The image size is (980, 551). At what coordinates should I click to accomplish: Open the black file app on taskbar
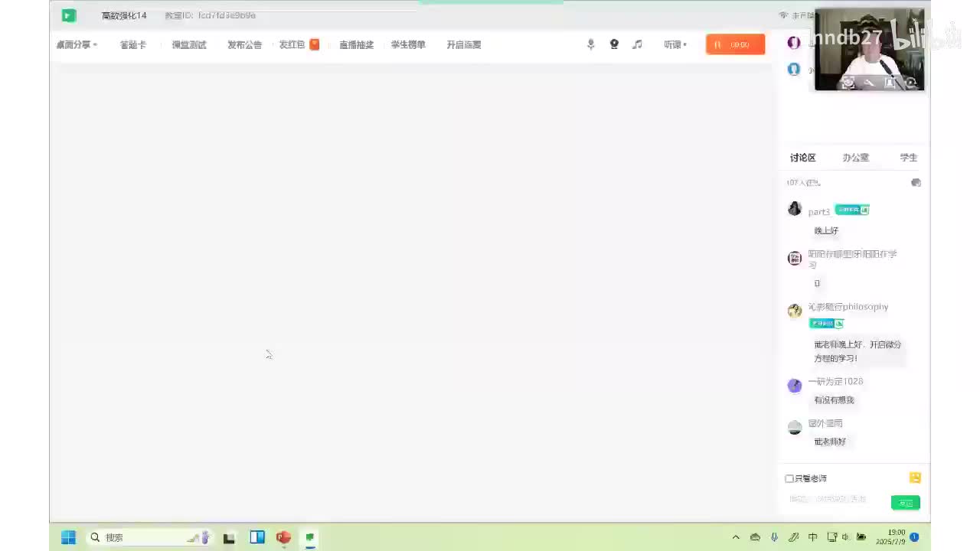pyautogui.click(x=229, y=537)
